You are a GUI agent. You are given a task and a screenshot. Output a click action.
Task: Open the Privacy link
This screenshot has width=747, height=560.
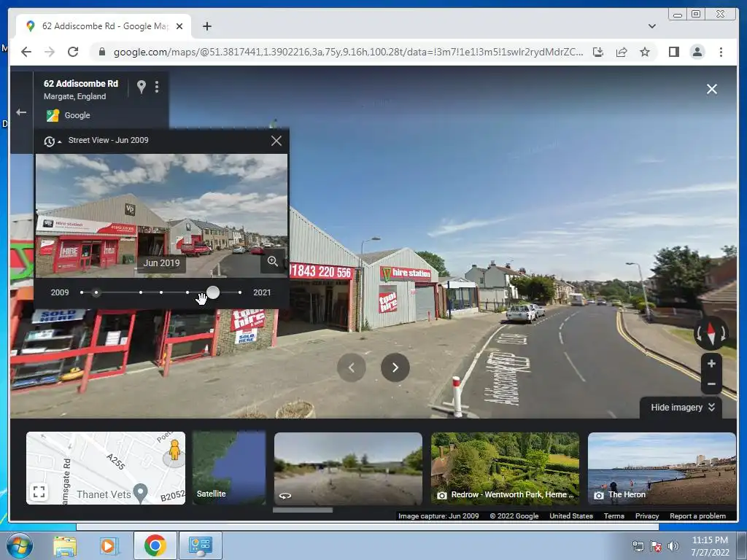tap(647, 516)
